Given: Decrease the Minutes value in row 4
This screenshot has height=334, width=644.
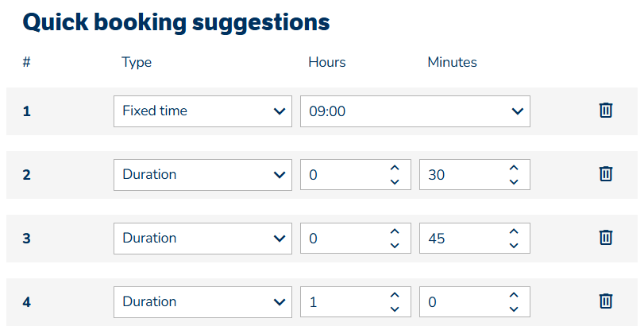Looking at the screenshot, I should (514, 309).
